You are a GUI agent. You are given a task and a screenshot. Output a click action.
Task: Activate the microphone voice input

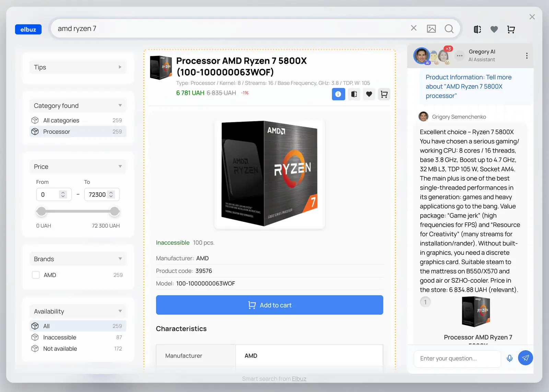[x=510, y=358]
